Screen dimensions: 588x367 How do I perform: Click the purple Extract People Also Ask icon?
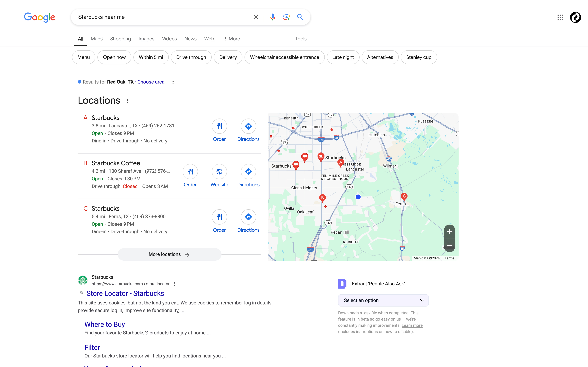pos(342,283)
